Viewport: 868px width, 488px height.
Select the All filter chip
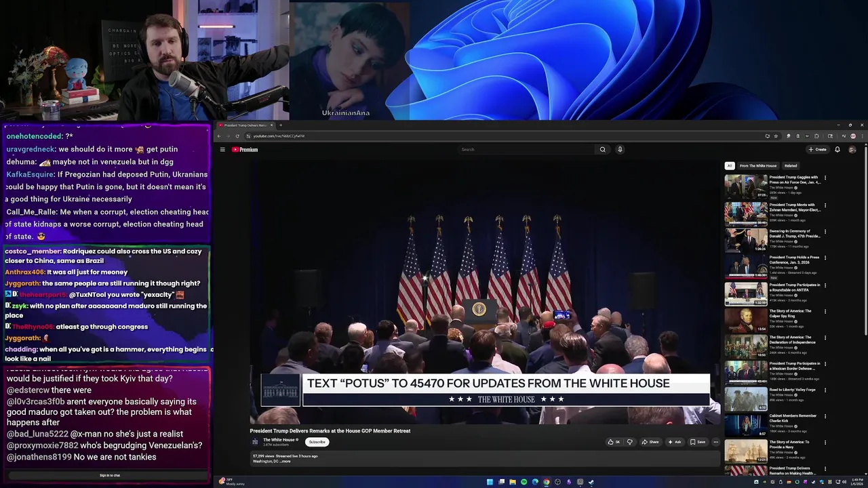point(730,166)
